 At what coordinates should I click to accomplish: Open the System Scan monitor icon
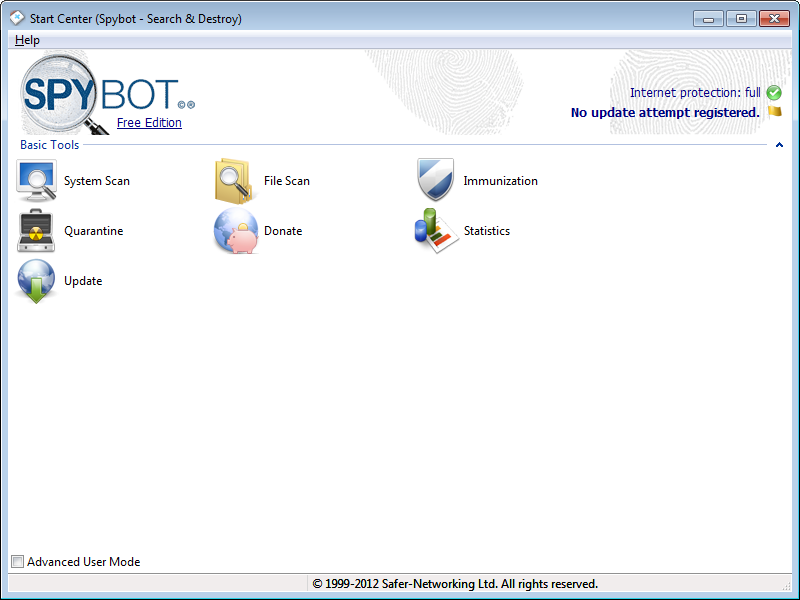[x=37, y=181]
